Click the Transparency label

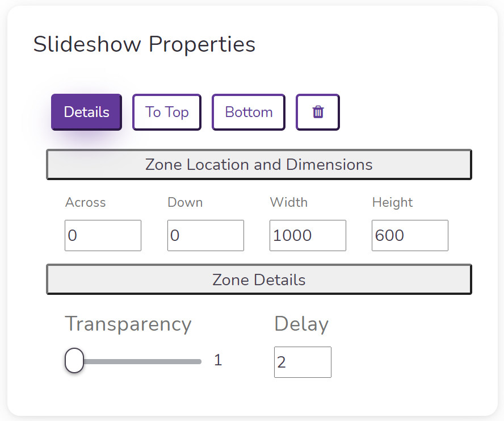[128, 324]
